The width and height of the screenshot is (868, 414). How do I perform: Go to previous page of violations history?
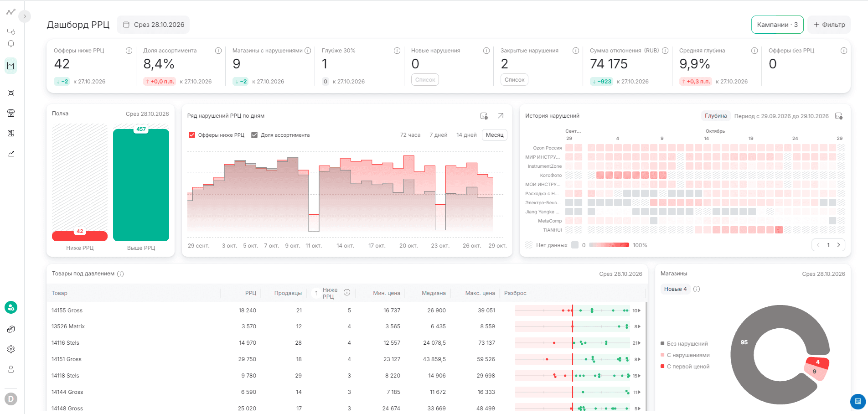click(818, 245)
